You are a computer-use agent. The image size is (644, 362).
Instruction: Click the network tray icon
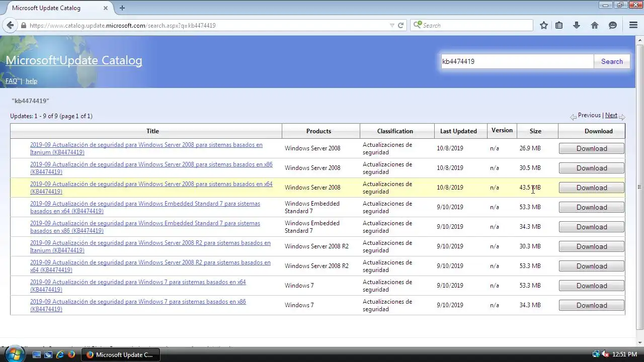pyautogui.click(x=596, y=354)
